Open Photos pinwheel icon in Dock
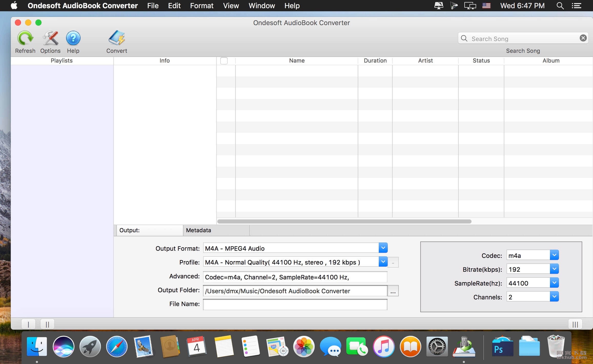The height and width of the screenshot is (364, 593). pyautogui.click(x=304, y=347)
